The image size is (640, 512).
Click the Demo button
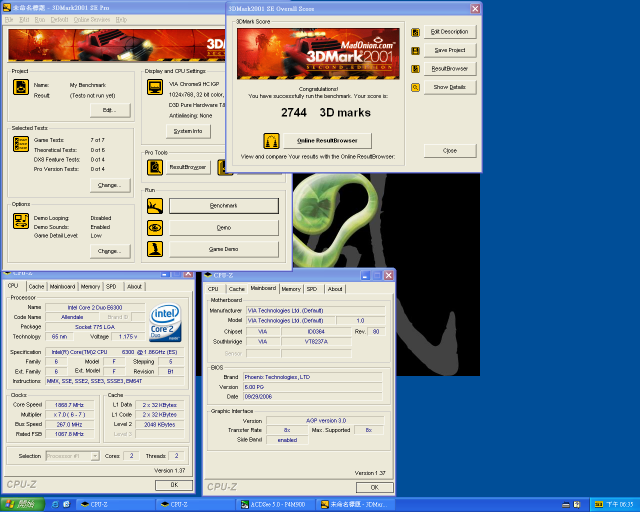pyautogui.click(x=224, y=228)
